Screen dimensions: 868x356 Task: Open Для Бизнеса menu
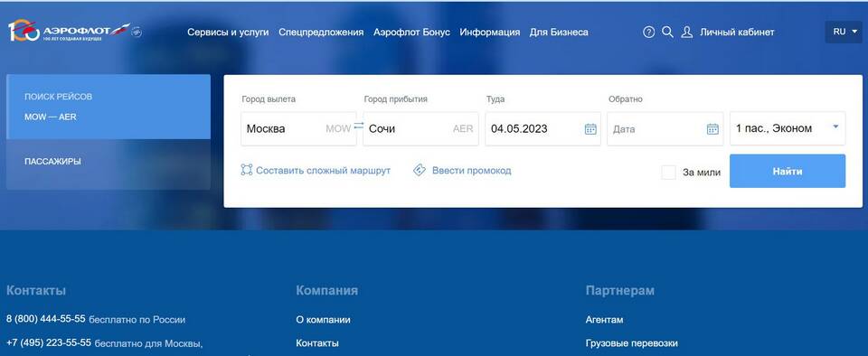(x=559, y=32)
